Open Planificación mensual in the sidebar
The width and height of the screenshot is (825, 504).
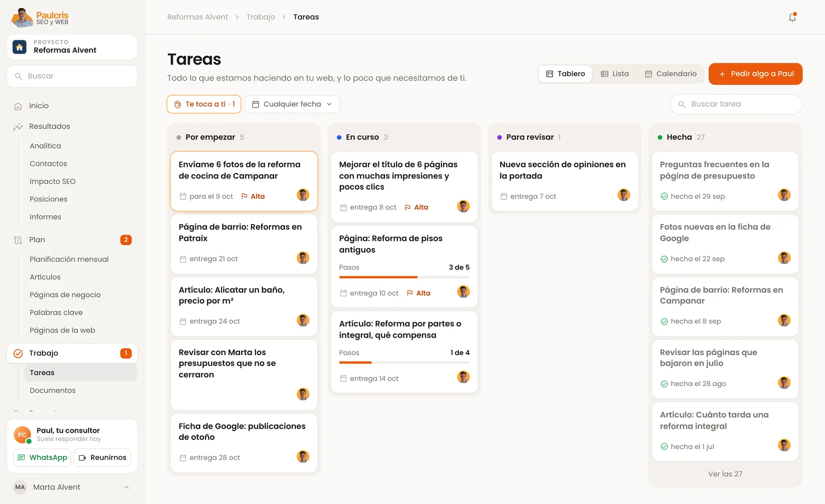coord(69,259)
